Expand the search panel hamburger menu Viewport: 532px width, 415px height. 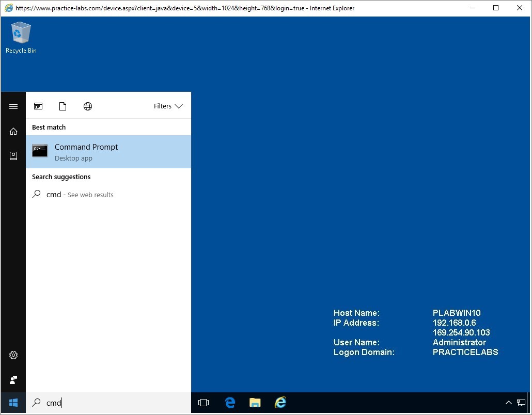pos(13,106)
